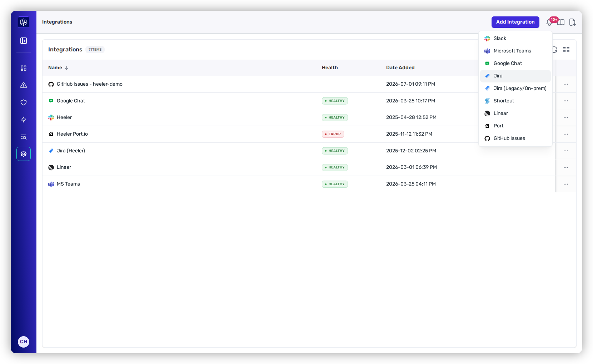This screenshot has width=593, height=364.
Task: Select Port from the integration menu
Action: pos(515,126)
